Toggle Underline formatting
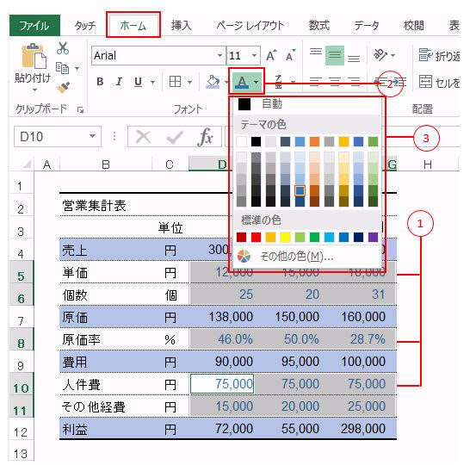The width and height of the screenshot is (476, 465). (138, 82)
